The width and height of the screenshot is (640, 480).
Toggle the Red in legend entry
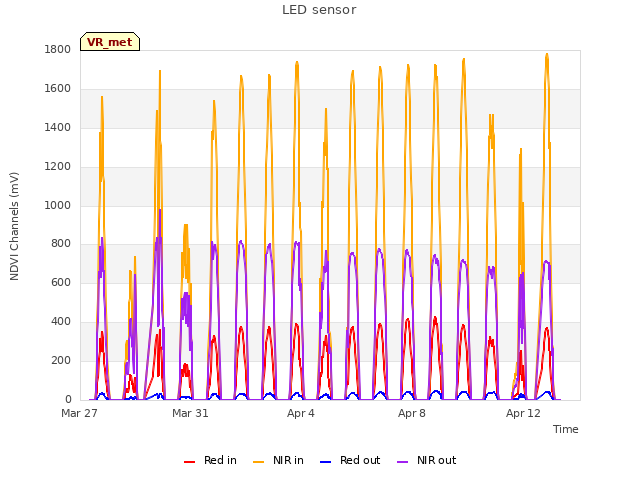pos(210,460)
